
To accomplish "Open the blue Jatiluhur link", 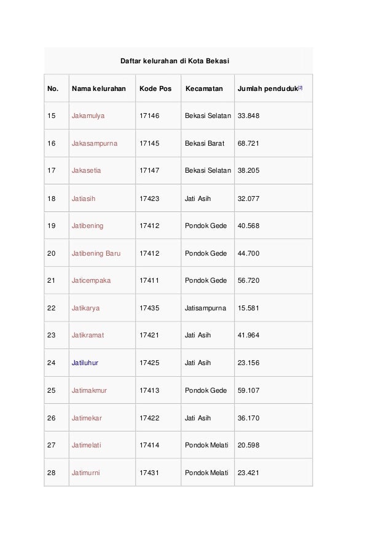I will [85, 363].
